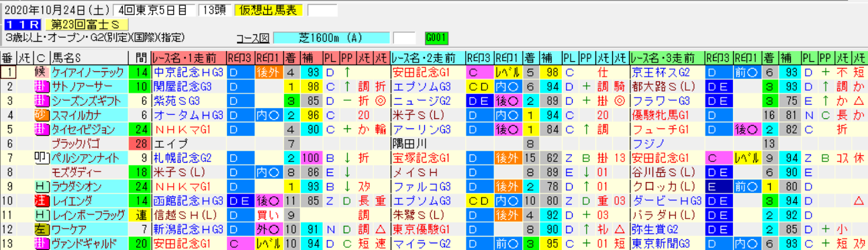Viewport: 868px width, 250px height.
Task: Click the small white box before G001
Action: point(403,38)
